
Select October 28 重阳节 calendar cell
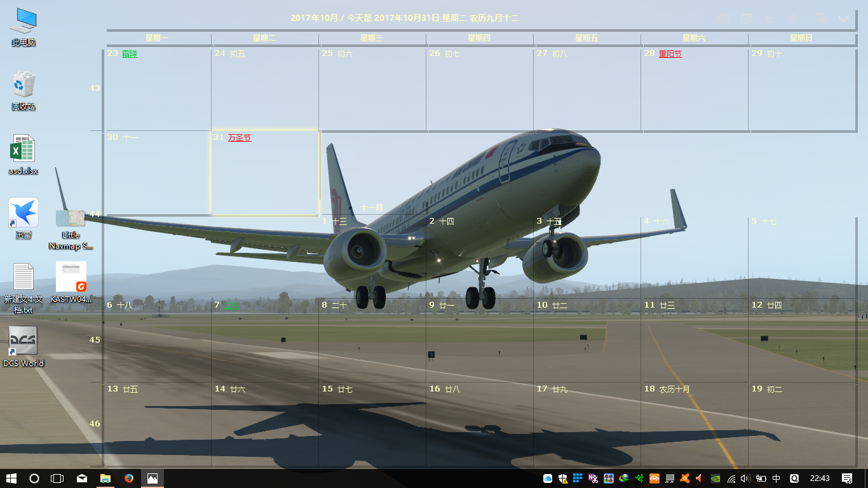tap(695, 89)
